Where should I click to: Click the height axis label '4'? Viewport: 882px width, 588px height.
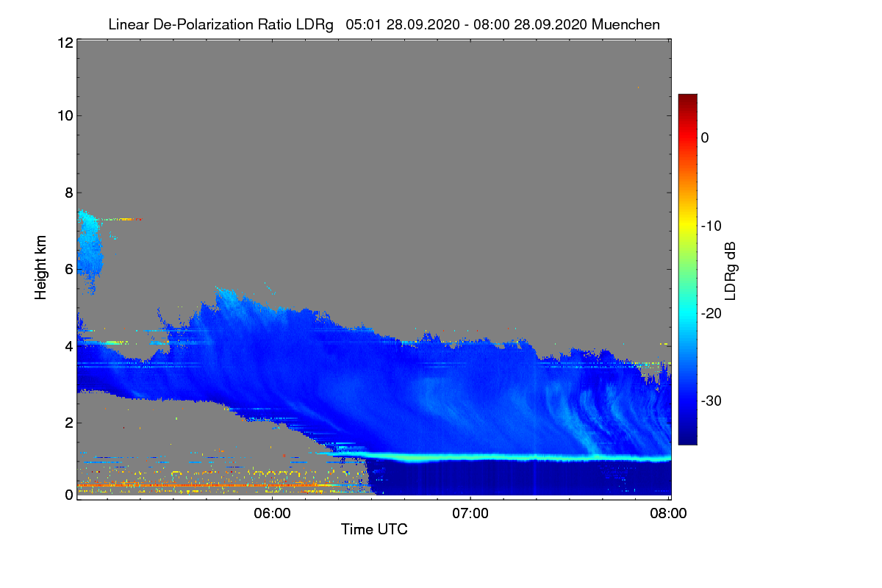tap(68, 345)
